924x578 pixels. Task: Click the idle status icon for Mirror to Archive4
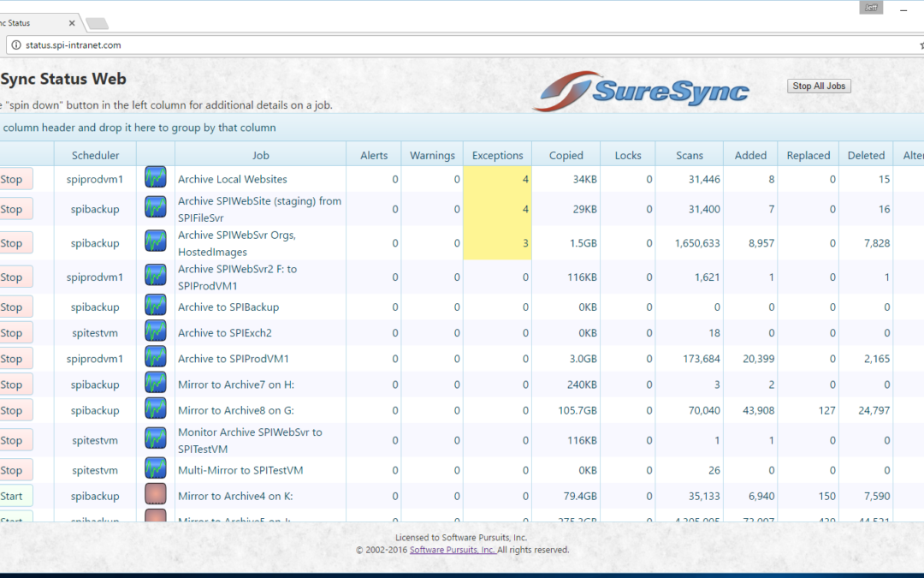coord(155,496)
